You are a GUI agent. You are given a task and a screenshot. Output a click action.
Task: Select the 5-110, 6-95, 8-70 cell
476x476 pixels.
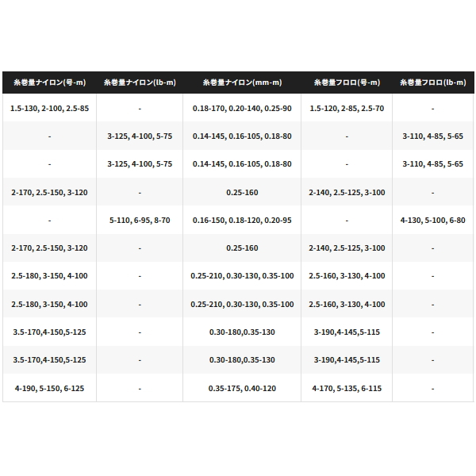139,220
